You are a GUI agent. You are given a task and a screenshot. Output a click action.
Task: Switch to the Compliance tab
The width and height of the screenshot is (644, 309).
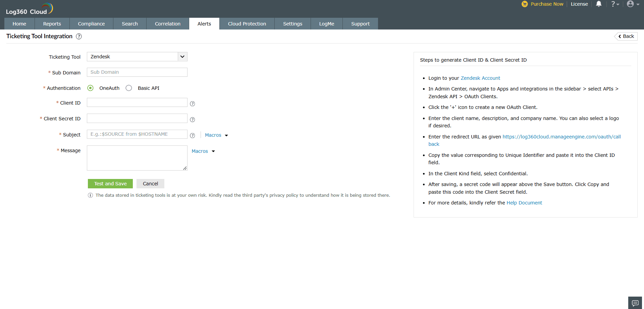tap(91, 24)
